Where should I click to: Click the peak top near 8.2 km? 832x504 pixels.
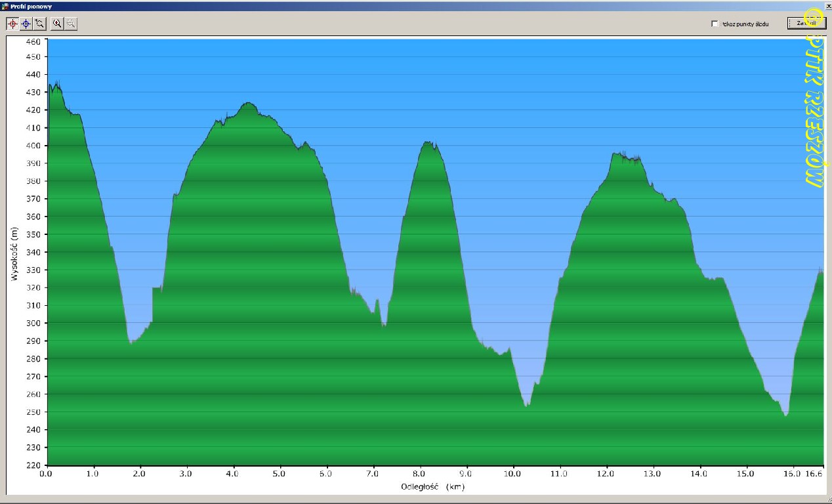(x=428, y=142)
